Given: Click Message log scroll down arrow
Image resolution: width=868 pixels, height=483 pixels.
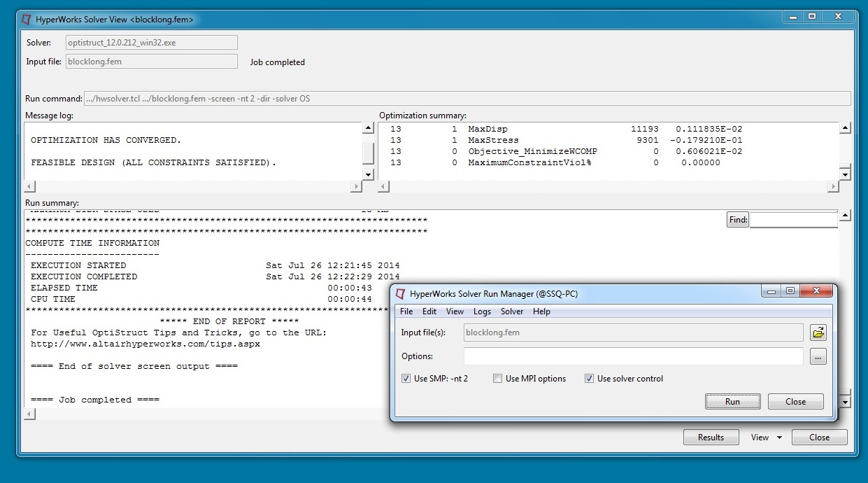Looking at the screenshot, I should [369, 174].
